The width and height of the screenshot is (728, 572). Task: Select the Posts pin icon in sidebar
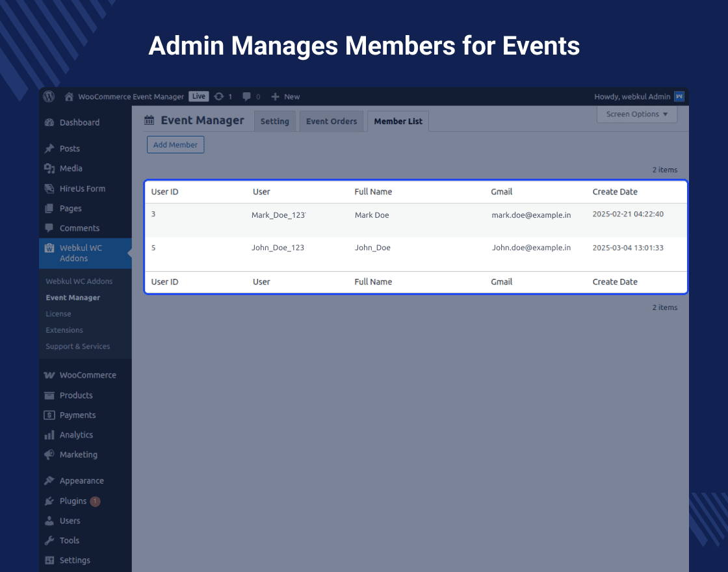[x=49, y=148]
